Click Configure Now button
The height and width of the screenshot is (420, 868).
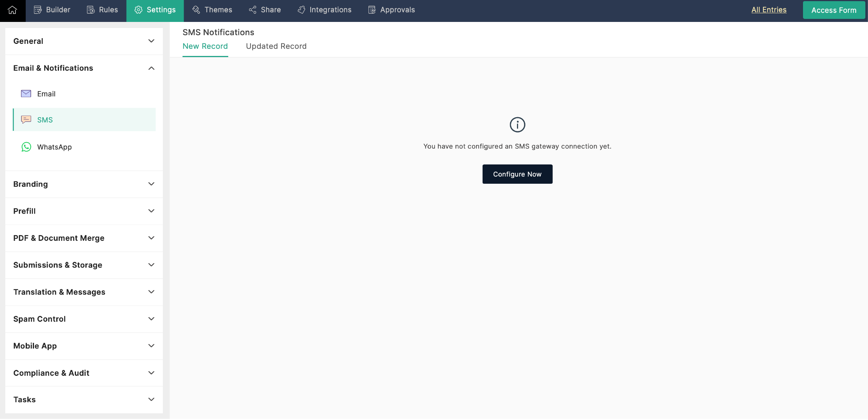[x=517, y=174]
